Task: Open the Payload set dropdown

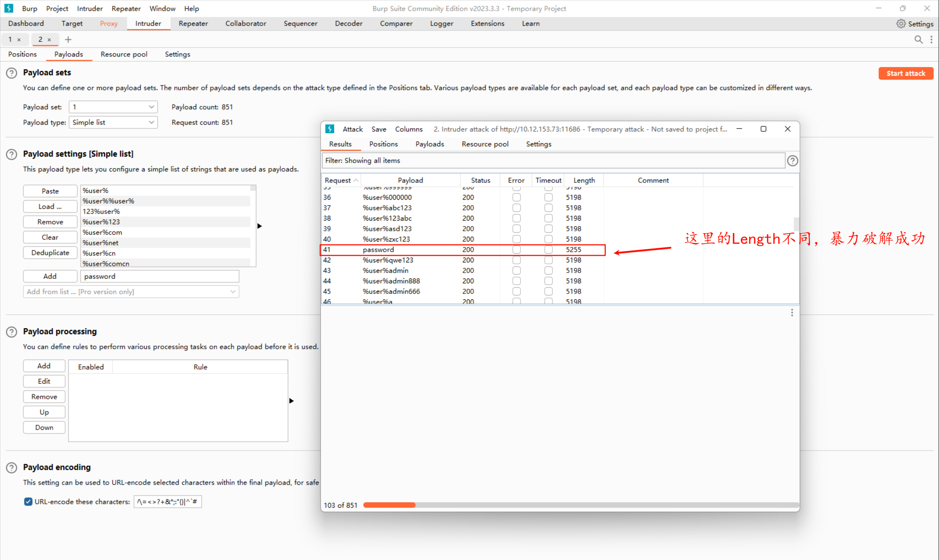Action: point(113,107)
